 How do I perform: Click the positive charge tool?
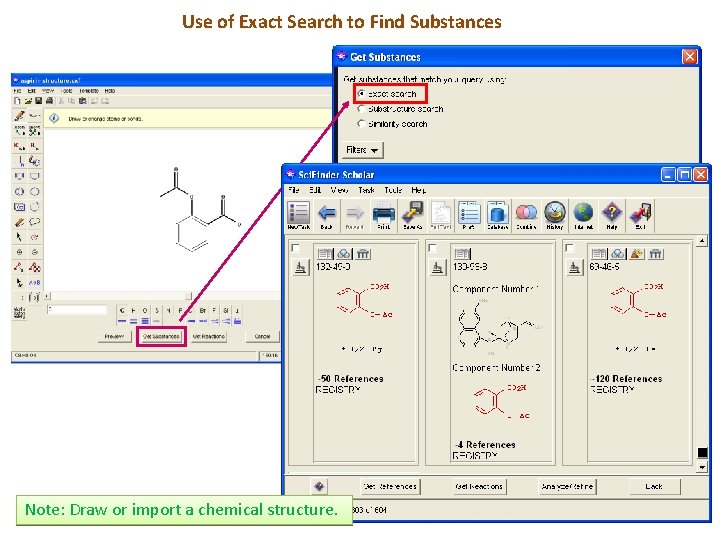(x=19, y=252)
